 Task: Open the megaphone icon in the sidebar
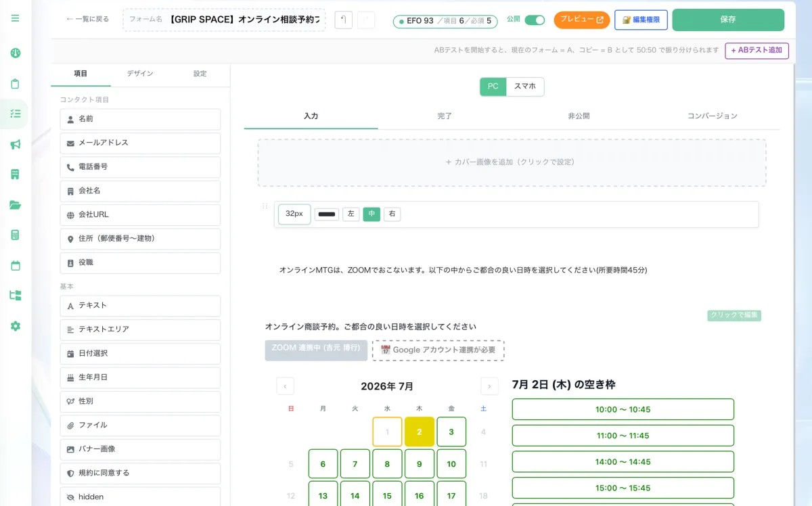(x=16, y=144)
